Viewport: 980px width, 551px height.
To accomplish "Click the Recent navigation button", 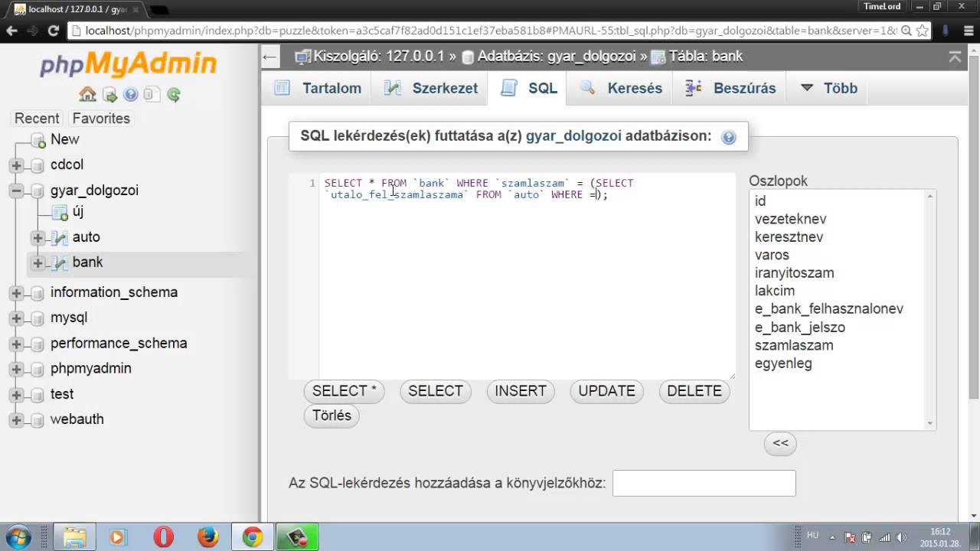I will [x=37, y=119].
